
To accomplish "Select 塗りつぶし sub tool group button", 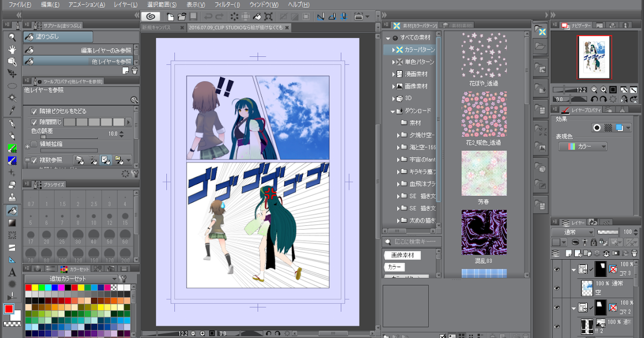I will 58,37.
